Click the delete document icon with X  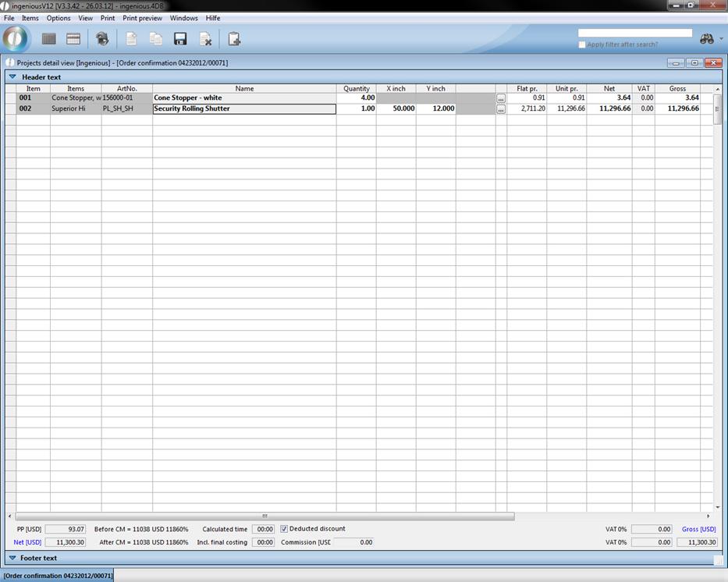[x=205, y=38]
